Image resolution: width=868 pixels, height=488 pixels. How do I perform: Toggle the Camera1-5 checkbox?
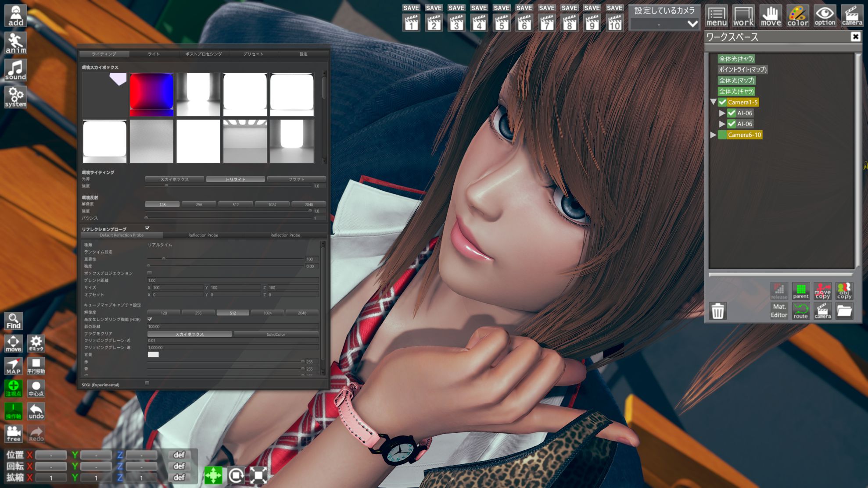coord(722,102)
